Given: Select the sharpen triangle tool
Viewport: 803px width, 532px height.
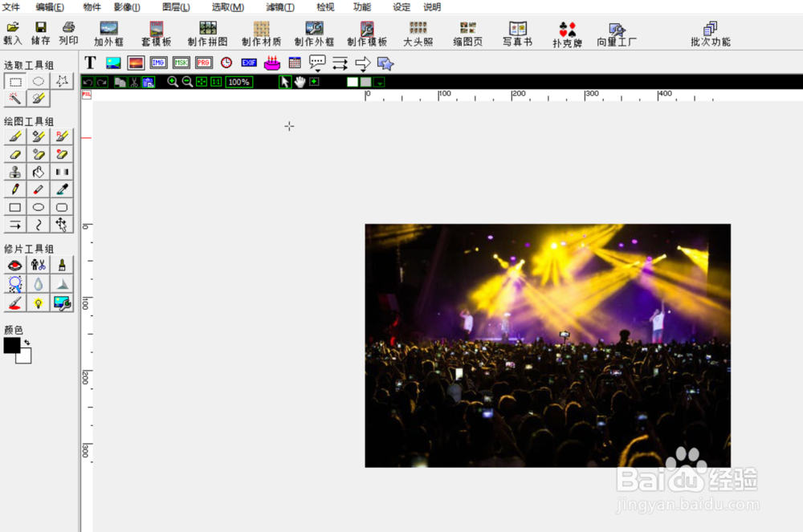Looking at the screenshot, I should [x=62, y=284].
